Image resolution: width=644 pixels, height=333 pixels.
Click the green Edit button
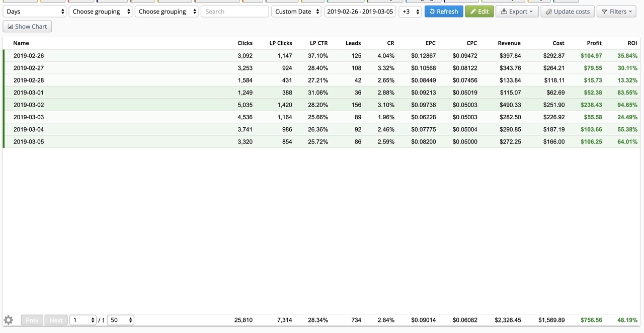479,12
